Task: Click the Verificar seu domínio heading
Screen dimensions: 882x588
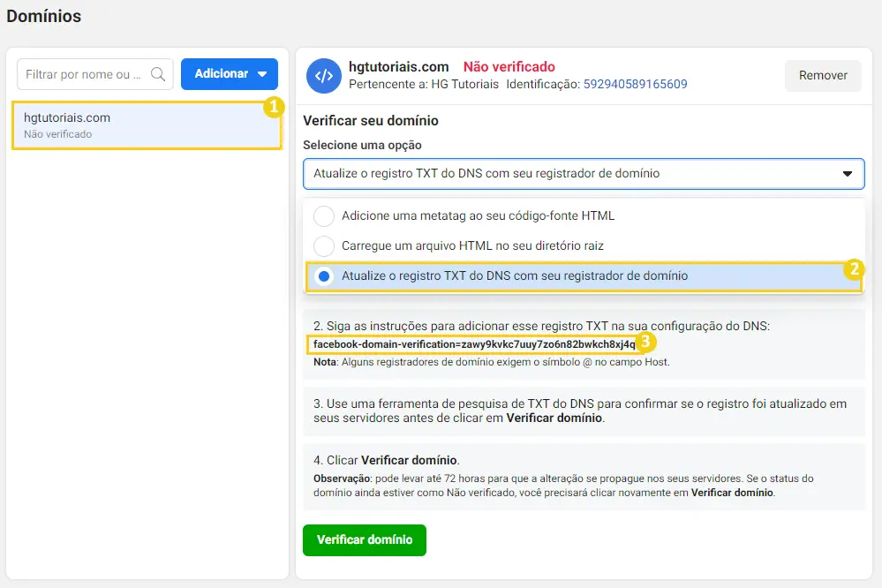Action: click(x=371, y=121)
